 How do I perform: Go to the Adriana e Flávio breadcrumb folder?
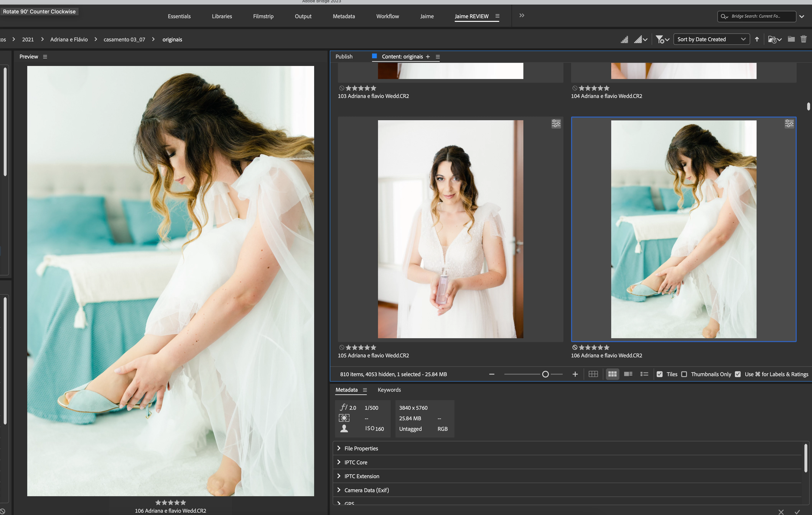pyautogui.click(x=69, y=39)
